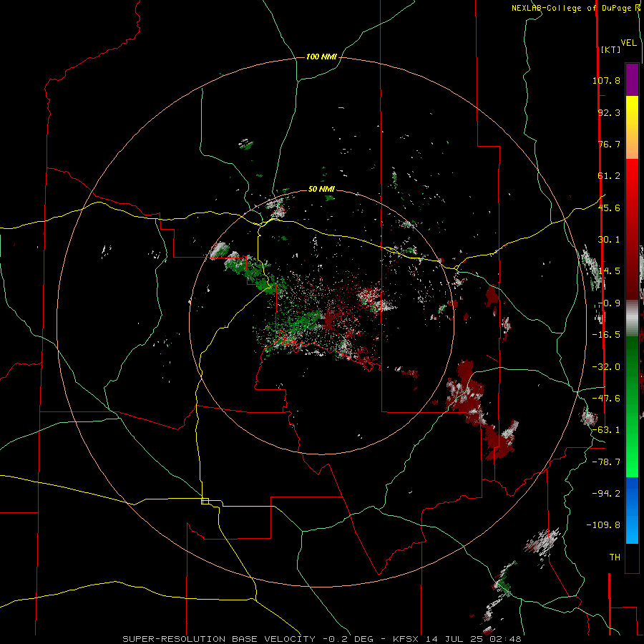
Task: Click the 61.2 velocity scale value
Action: tap(609, 176)
